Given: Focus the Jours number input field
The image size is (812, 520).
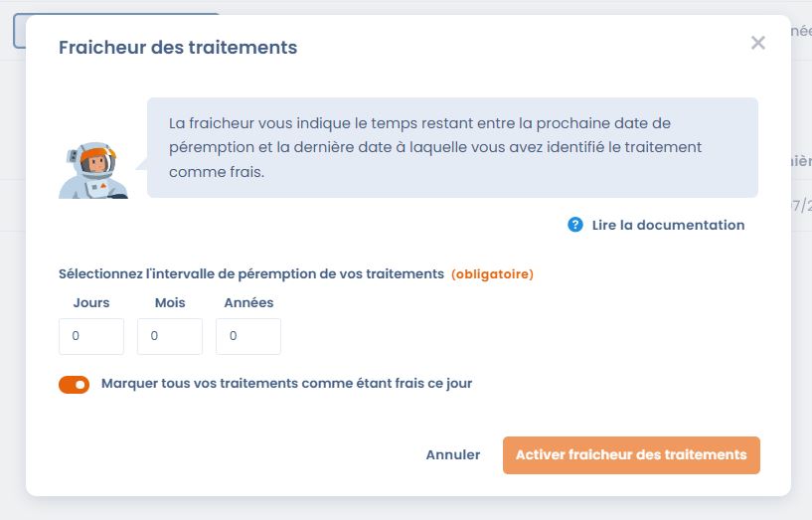Looking at the screenshot, I should click(x=91, y=337).
